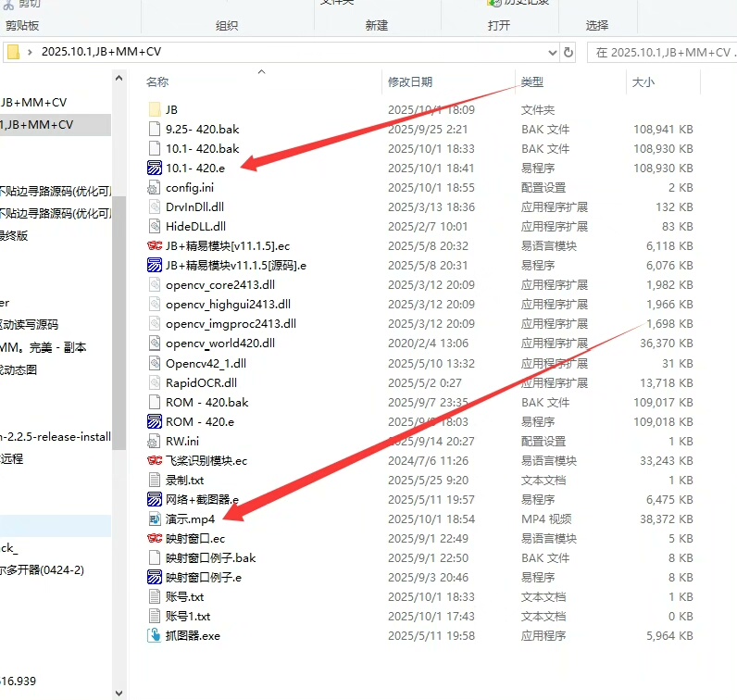Select the 抓图器.exe application icon
The image size is (737, 700).
click(x=155, y=635)
